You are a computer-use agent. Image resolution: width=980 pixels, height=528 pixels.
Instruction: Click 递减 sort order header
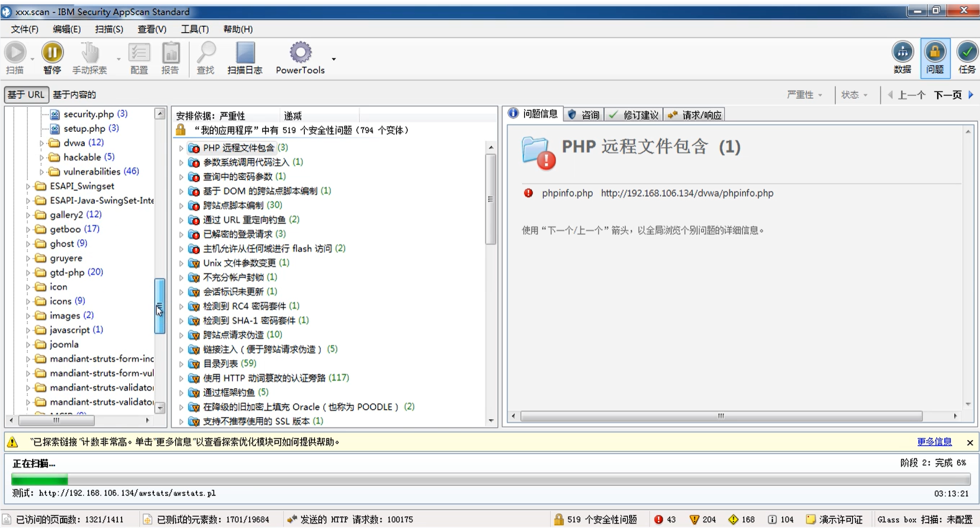[293, 116]
